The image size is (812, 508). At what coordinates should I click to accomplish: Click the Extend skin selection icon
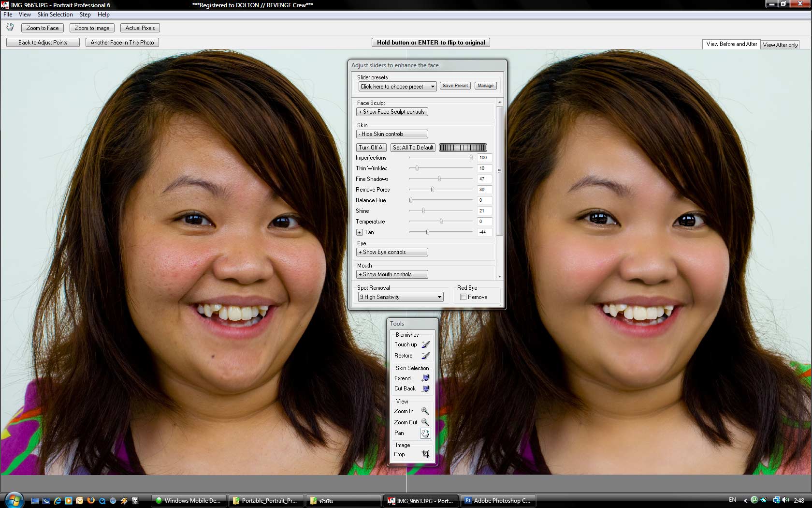pyautogui.click(x=425, y=378)
